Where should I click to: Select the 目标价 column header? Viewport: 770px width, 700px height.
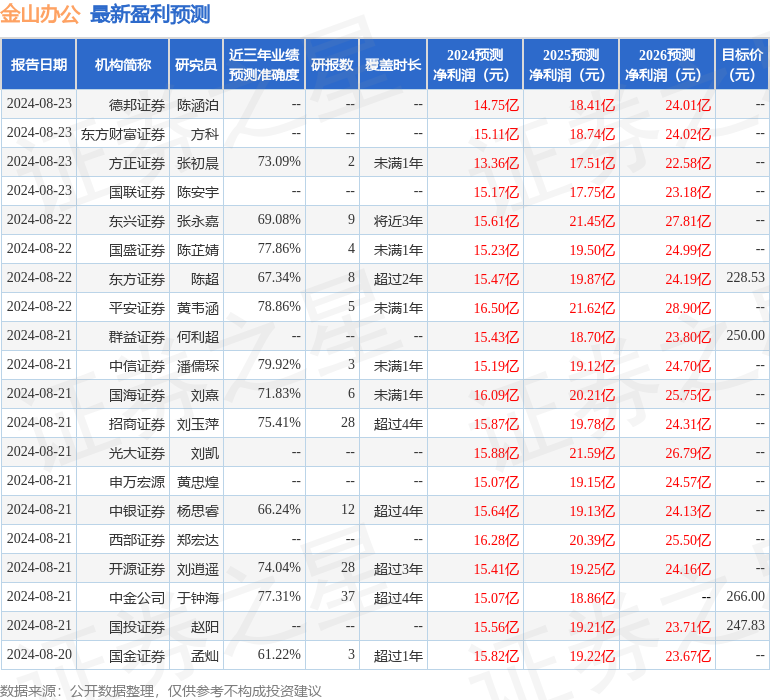click(x=742, y=64)
